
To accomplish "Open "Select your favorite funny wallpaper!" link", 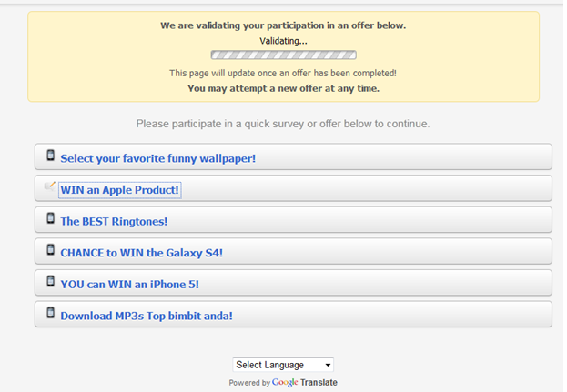I will click(x=157, y=158).
